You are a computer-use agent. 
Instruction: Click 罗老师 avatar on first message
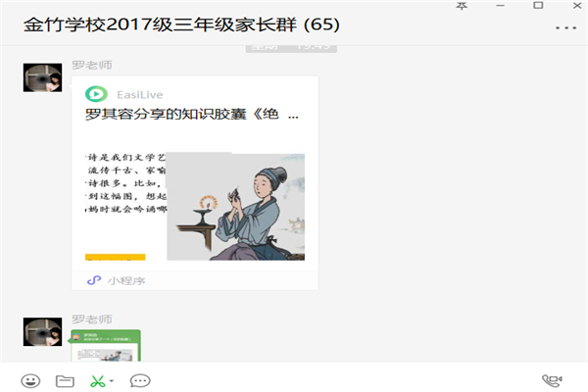click(x=42, y=77)
